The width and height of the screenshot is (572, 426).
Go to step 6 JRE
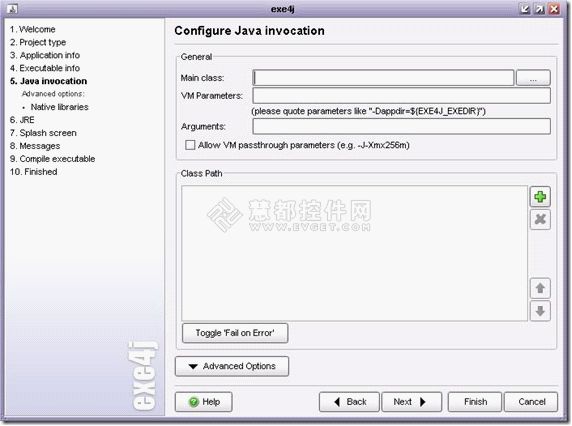[22, 120]
